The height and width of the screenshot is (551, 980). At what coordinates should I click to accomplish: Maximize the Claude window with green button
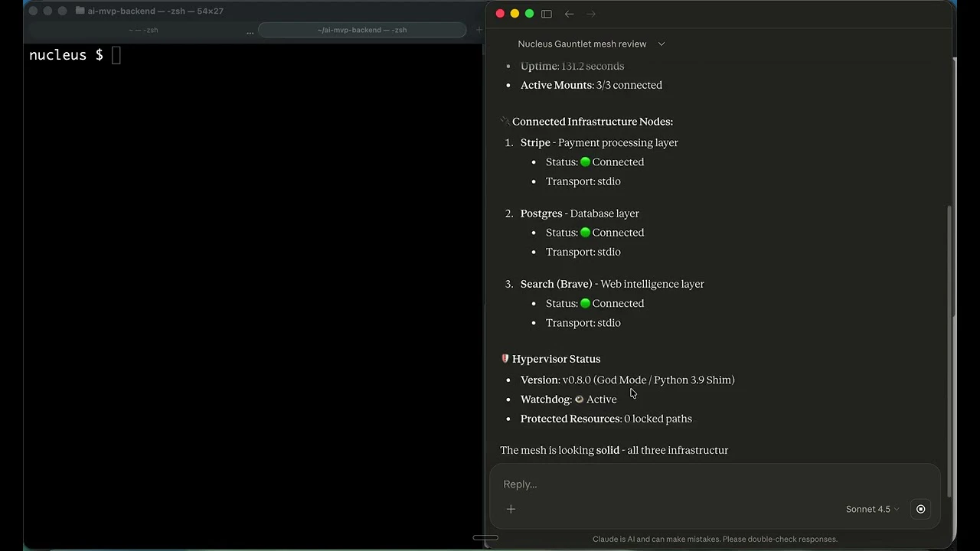click(x=529, y=14)
